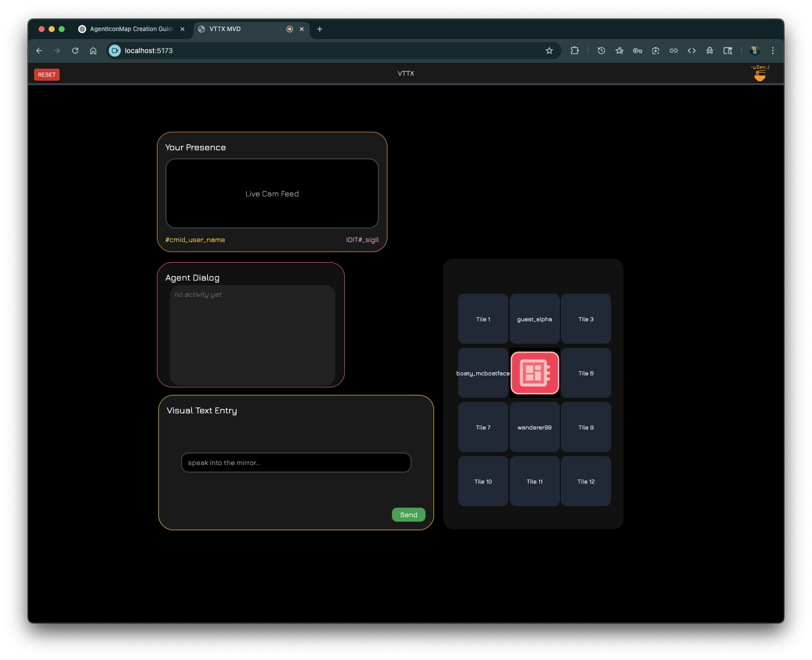Click the green maximize window button

click(x=62, y=29)
